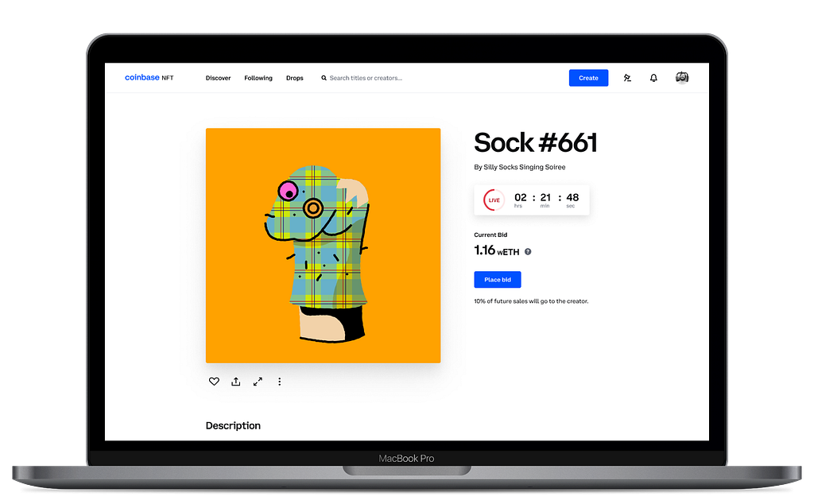
Task: Open the three-dot more options menu
Action: (x=279, y=382)
